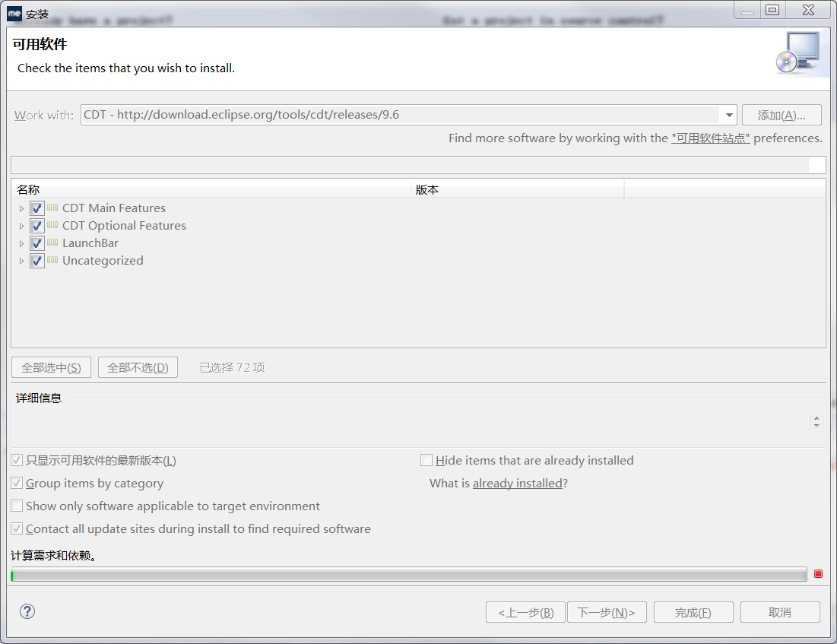
Task: Enable Hide items that are already installed
Action: click(x=426, y=460)
